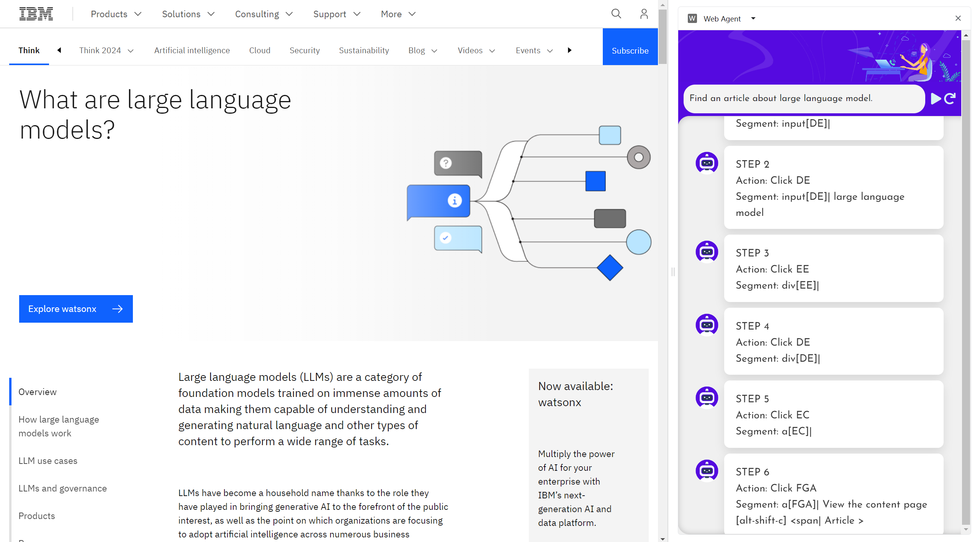The width and height of the screenshot is (980, 542).
Task: Click robot avatar beside STEP 5
Action: (707, 397)
